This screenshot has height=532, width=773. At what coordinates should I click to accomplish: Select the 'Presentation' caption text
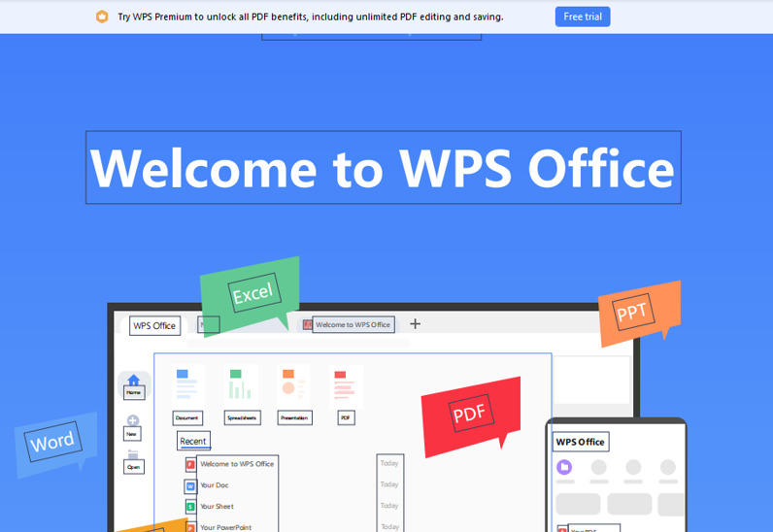pos(295,417)
